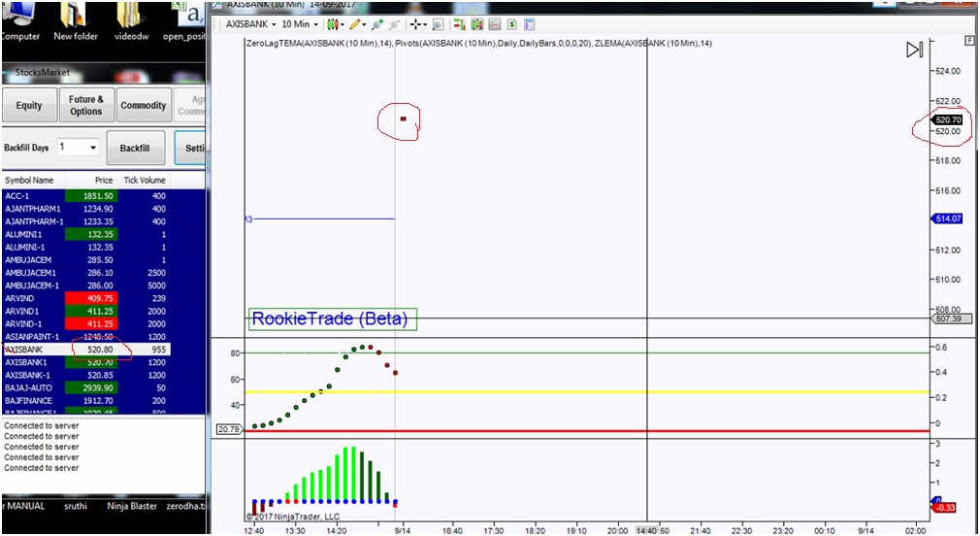
Task: Click the Settings button
Action: tap(190, 149)
